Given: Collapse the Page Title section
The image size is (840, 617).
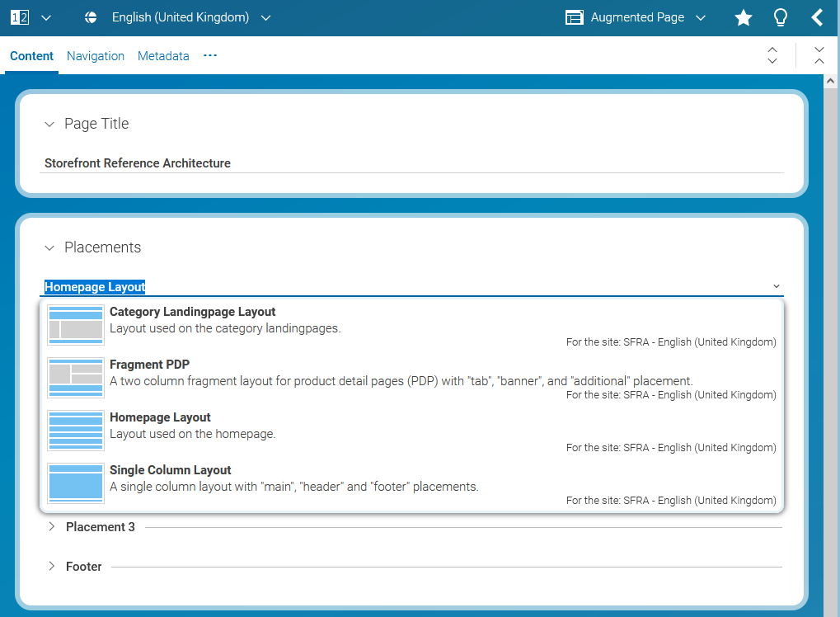Looking at the screenshot, I should click(x=49, y=125).
